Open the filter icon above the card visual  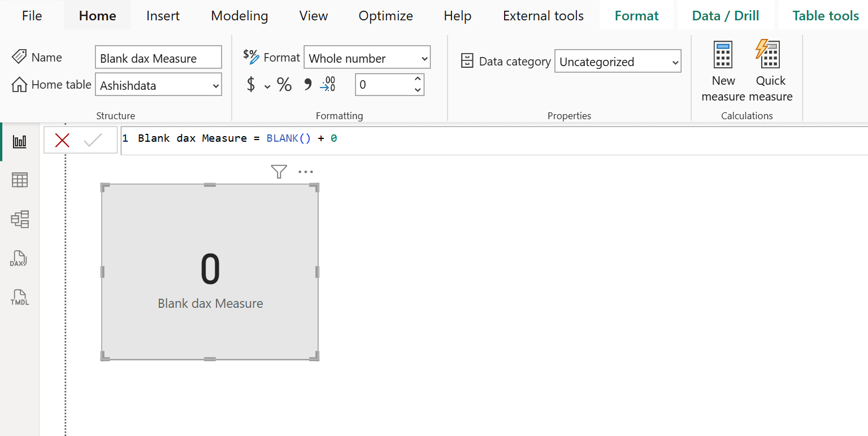(x=279, y=171)
